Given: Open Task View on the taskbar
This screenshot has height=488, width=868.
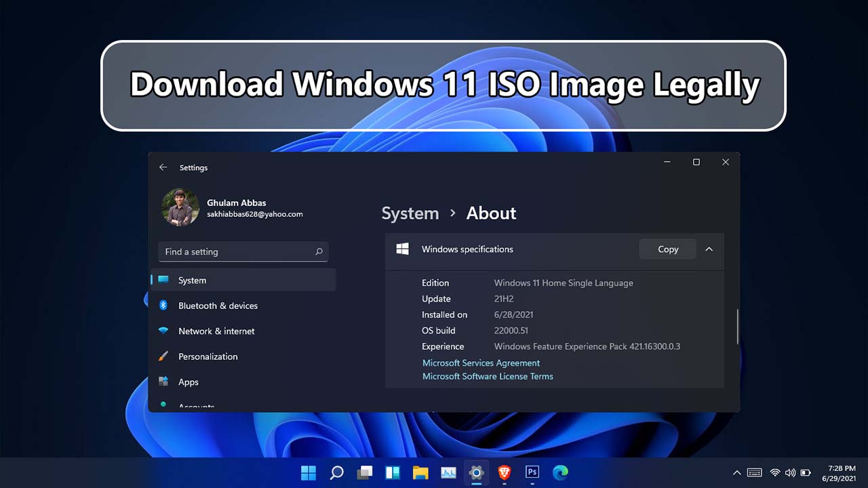Looking at the screenshot, I should (365, 472).
